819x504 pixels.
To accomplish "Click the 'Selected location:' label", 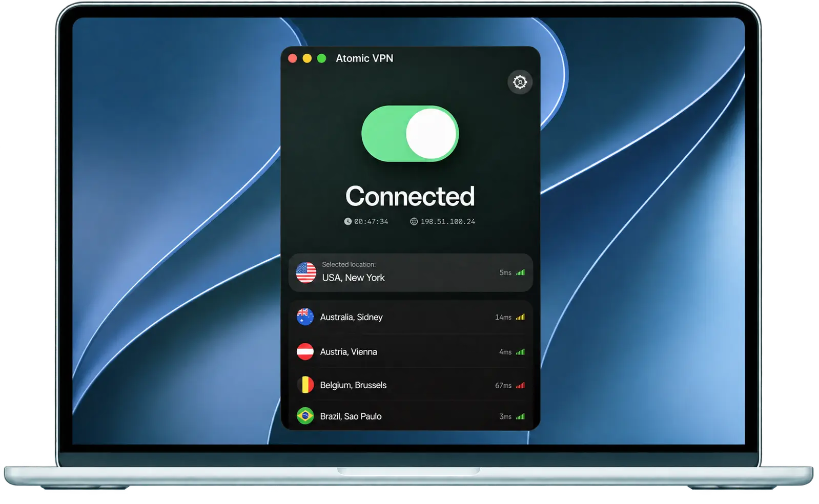I will [349, 264].
